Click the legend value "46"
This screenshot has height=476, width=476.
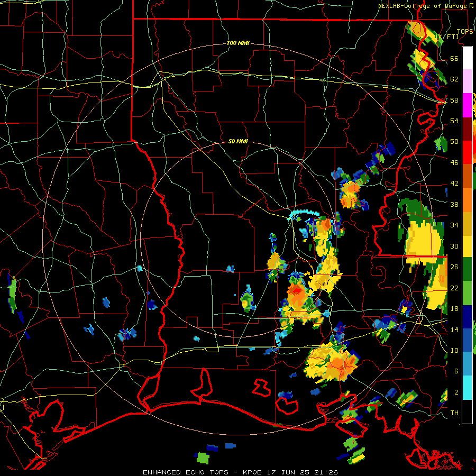point(454,163)
